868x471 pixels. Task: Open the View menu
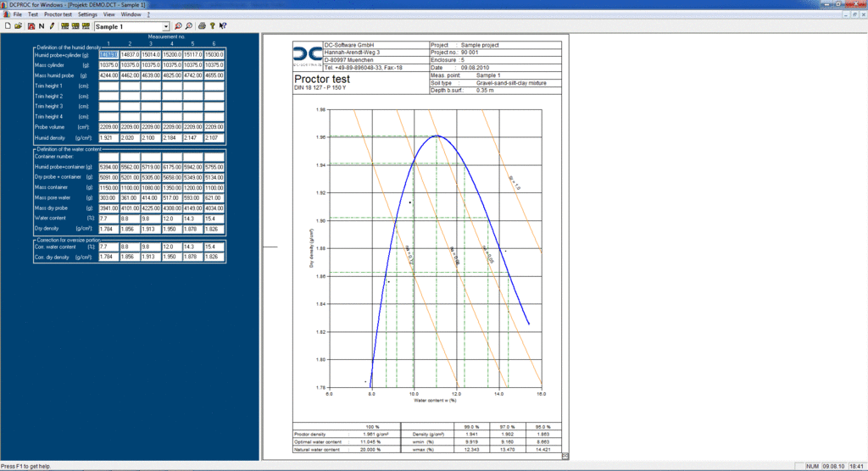[x=109, y=14]
